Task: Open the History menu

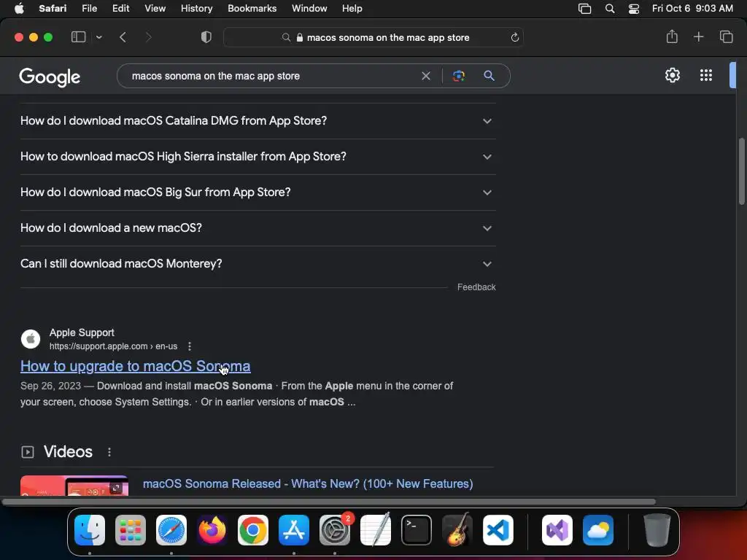Action: tap(196, 9)
